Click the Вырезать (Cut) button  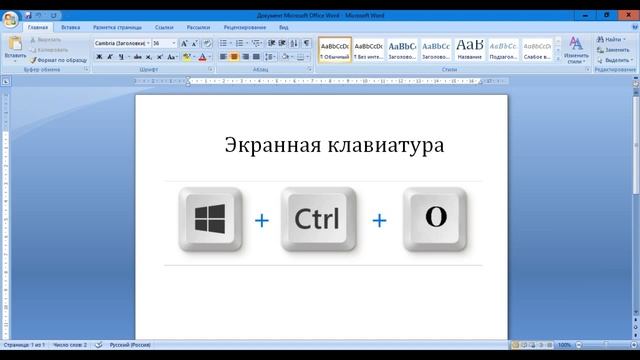(46, 40)
